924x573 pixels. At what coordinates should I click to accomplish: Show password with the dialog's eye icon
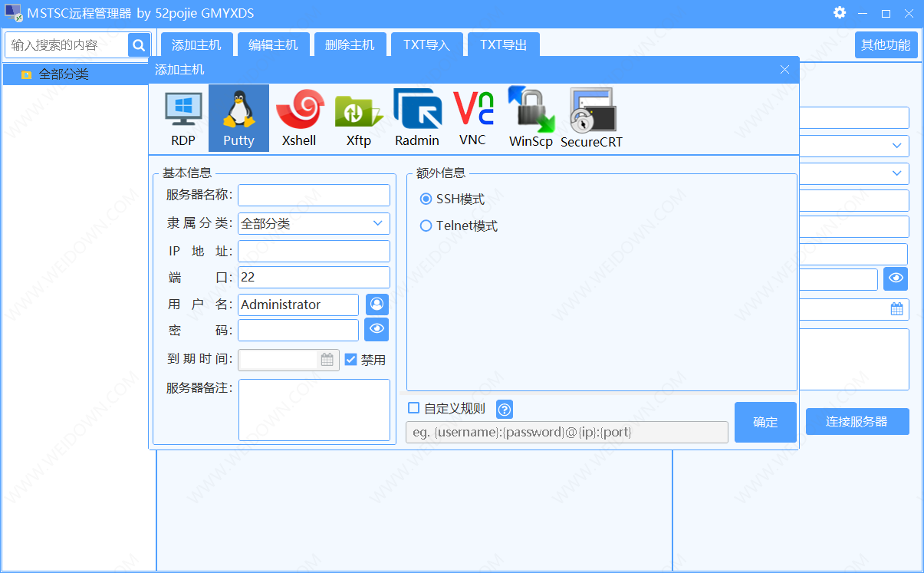377,330
